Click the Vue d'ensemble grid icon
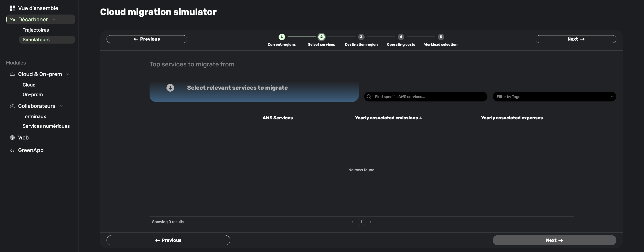Screen dimensions: 644x252 point(12,8)
